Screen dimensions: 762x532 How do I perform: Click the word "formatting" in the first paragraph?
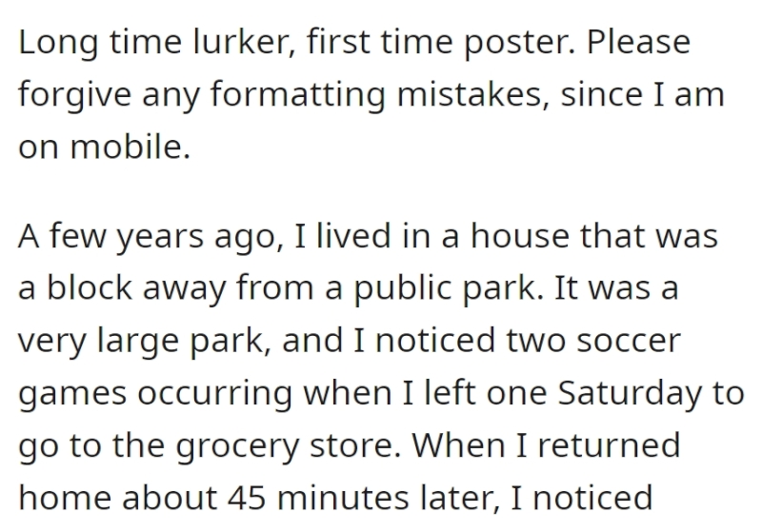click(298, 96)
